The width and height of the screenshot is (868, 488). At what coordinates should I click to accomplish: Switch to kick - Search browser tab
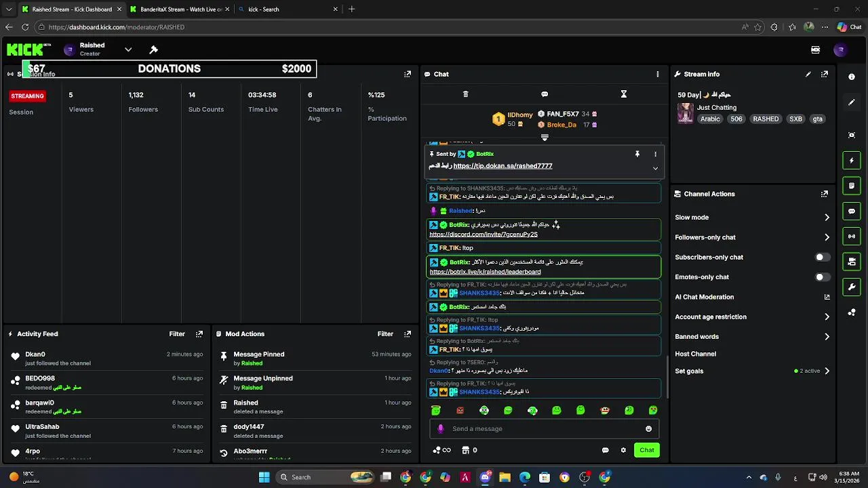click(288, 9)
